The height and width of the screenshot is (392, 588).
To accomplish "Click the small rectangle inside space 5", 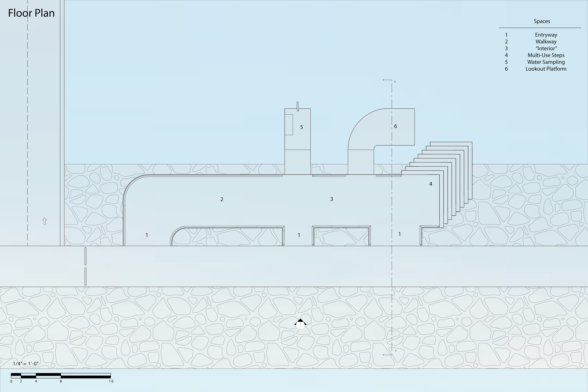I will click(289, 124).
